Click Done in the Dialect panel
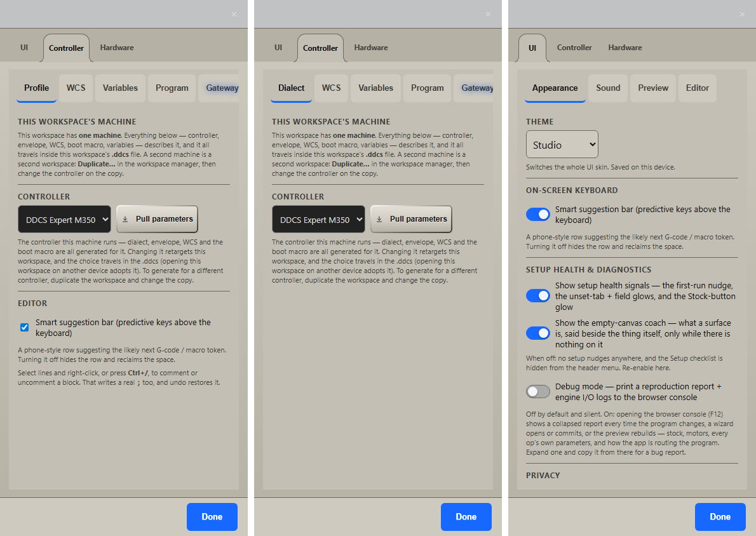Image resolution: width=756 pixels, height=536 pixels. point(466,517)
